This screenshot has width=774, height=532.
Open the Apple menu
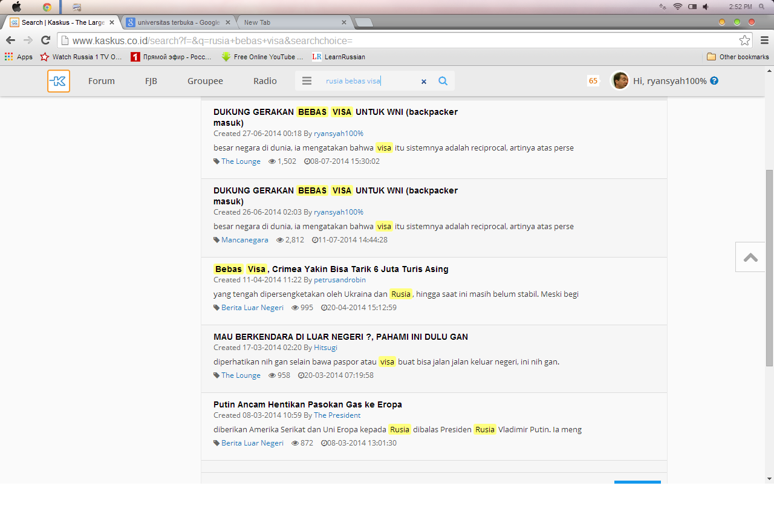pos(16,7)
